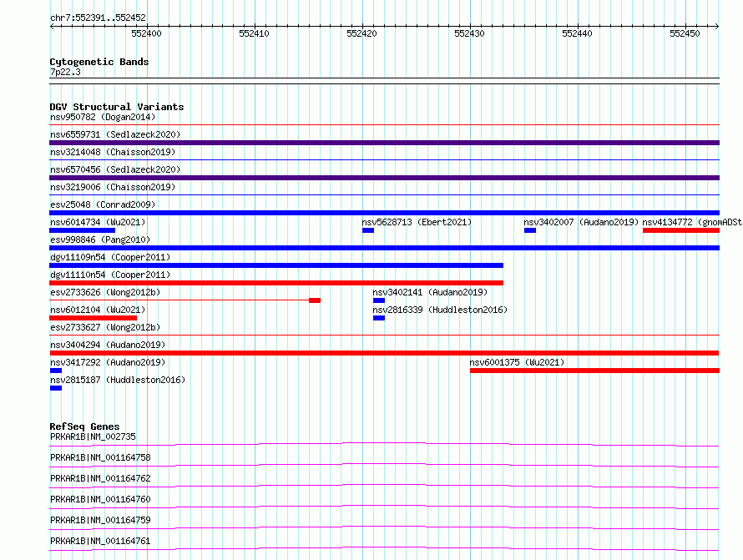Select the nsv3402007 (Audano2019) variant label
The image size is (743, 560).
[581, 222]
